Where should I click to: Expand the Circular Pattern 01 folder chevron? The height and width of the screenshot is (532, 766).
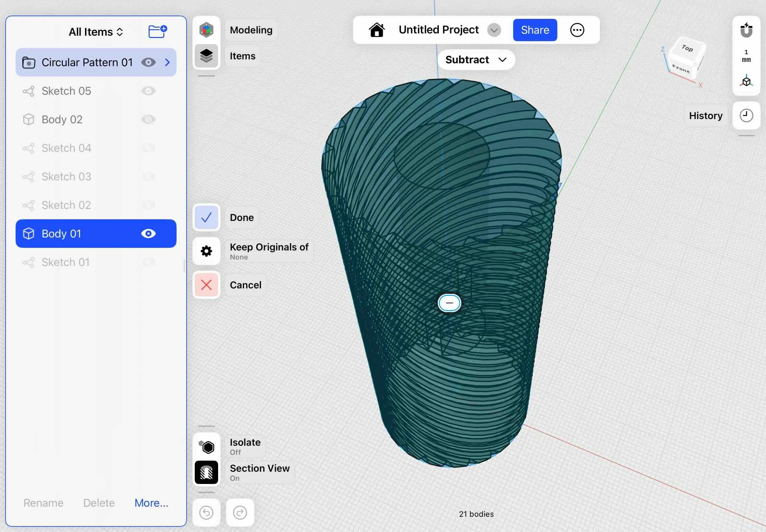(x=167, y=62)
